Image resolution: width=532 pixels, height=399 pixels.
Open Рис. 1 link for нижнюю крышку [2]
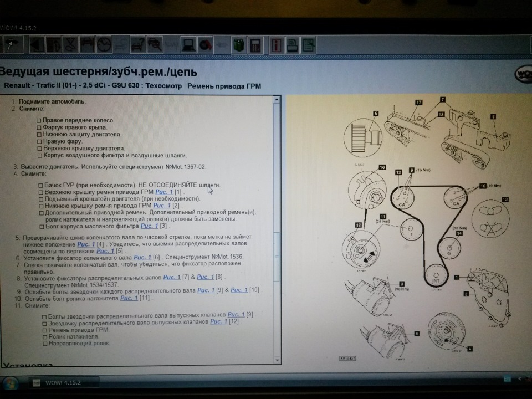[162, 206]
